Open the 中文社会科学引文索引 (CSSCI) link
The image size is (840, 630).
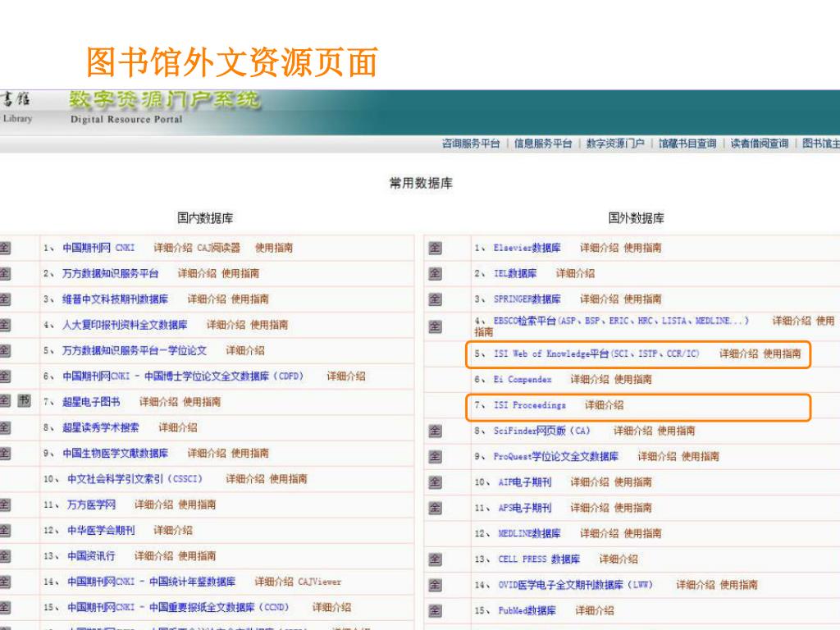point(135,479)
